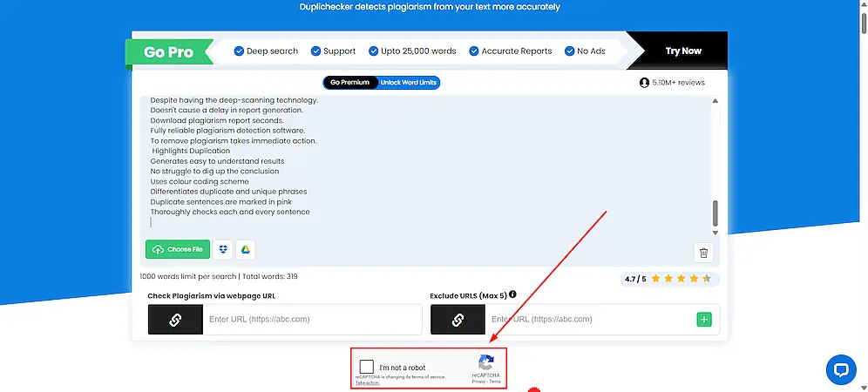Click 'Thoroughly checks each and every sentence'
The width and height of the screenshot is (868, 392).
coord(230,212)
